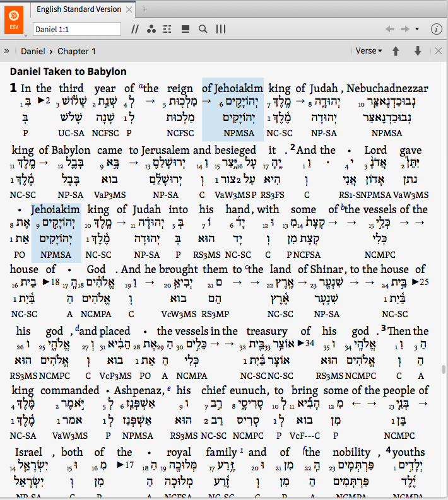Open the interlinear options icon

coord(167,30)
